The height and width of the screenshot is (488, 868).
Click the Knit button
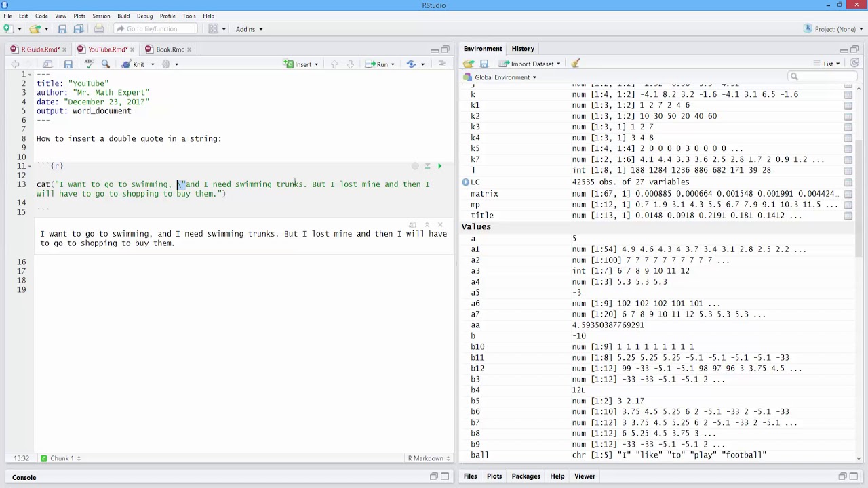[x=134, y=64]
